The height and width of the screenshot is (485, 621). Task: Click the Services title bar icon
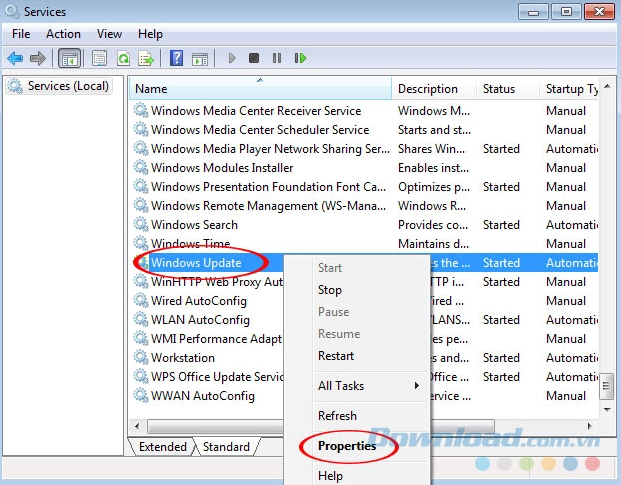click(x=12, y=11)
